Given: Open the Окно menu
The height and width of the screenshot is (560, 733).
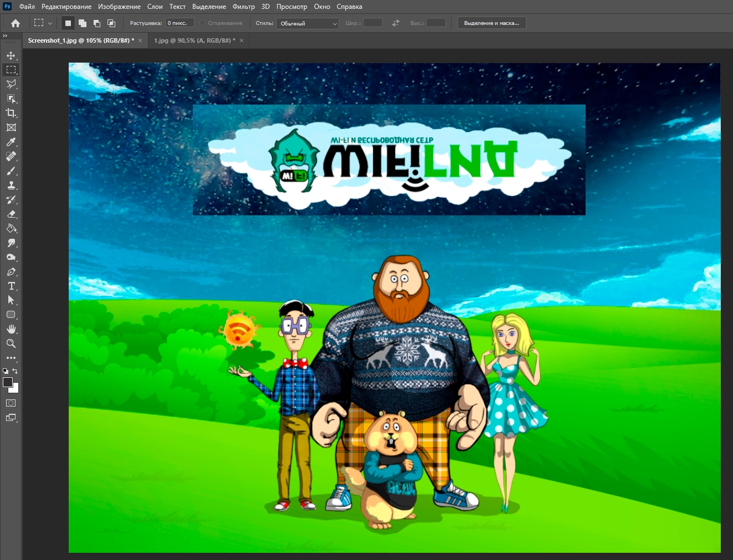Looking at the screenshot, I should pos(322,7).
